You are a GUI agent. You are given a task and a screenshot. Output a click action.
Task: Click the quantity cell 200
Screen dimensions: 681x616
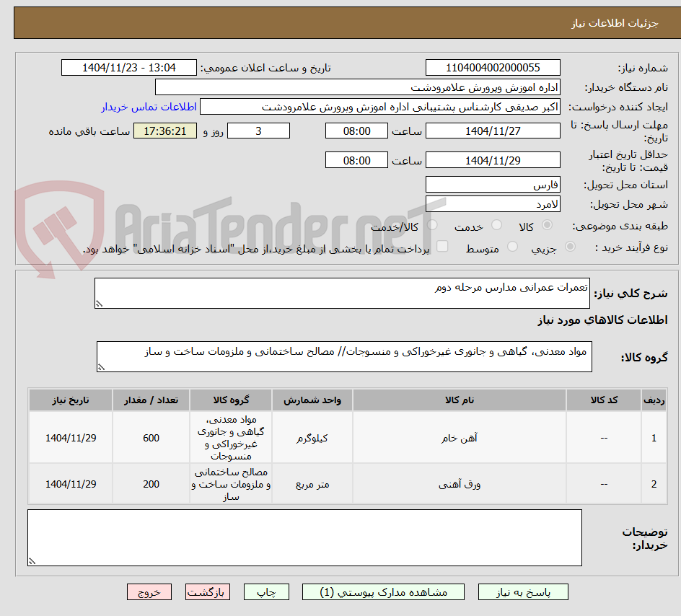click(151, 484)
